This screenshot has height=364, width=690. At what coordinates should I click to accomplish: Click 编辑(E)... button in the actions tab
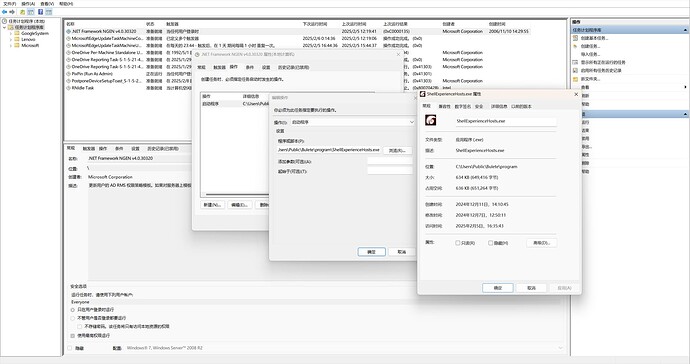[239, 205]
